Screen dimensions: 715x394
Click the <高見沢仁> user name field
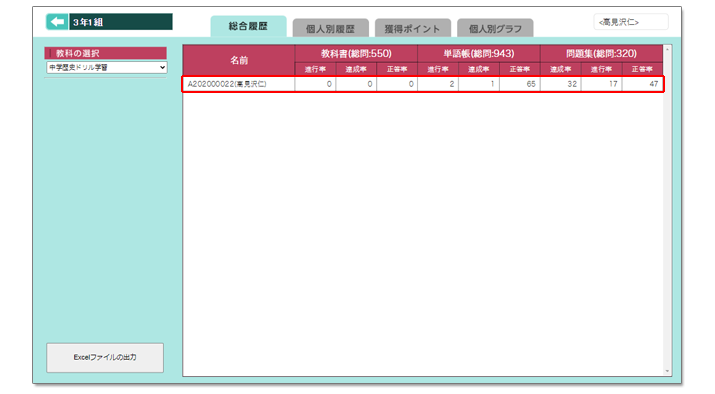click(631, 22)
